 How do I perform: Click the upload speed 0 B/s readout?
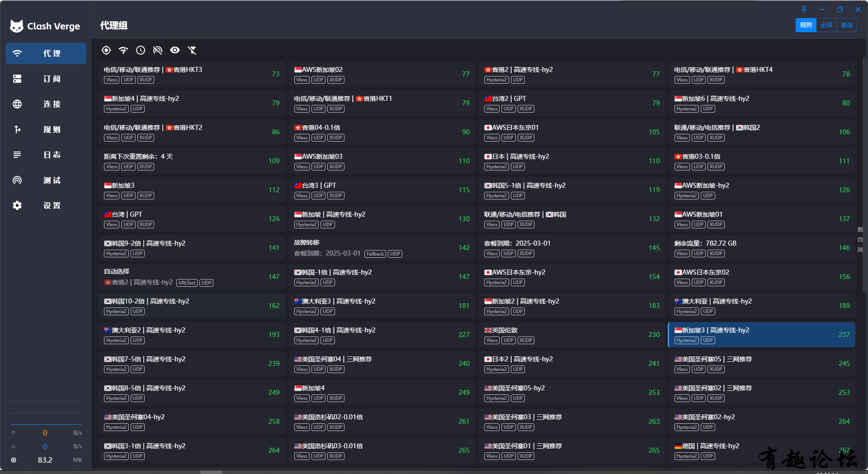tap(46, 433)
